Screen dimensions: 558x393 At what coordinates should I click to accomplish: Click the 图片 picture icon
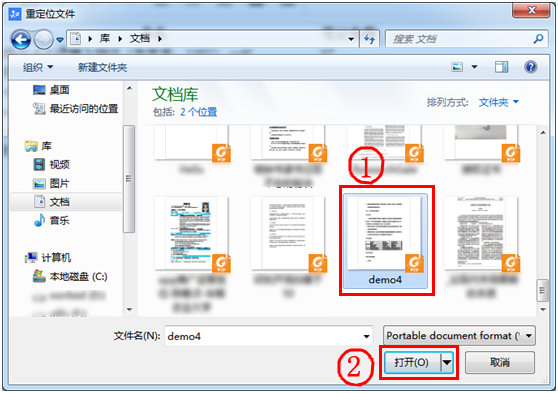[39, 183]
